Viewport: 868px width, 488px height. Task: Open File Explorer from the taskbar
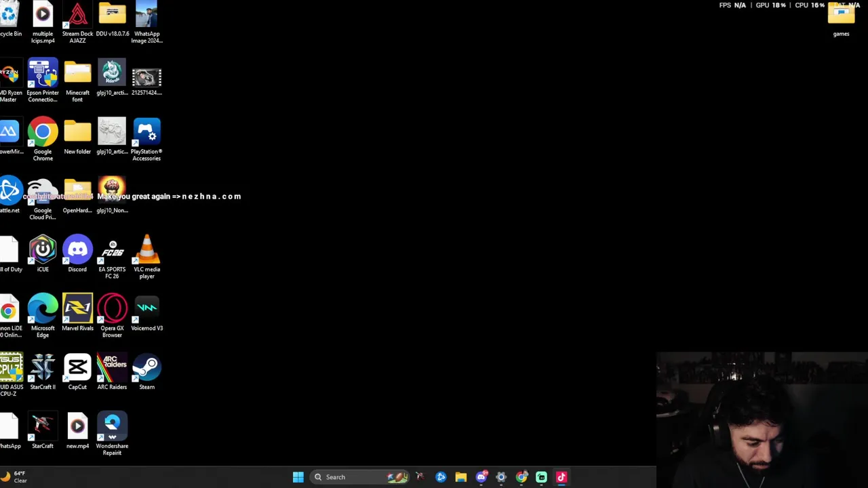click(461, 477)
